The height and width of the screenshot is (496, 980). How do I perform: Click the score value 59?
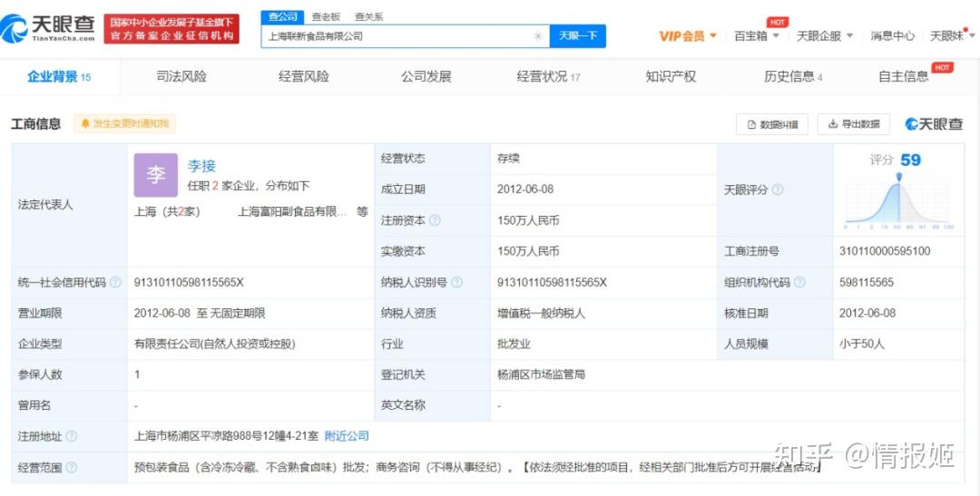911,160
